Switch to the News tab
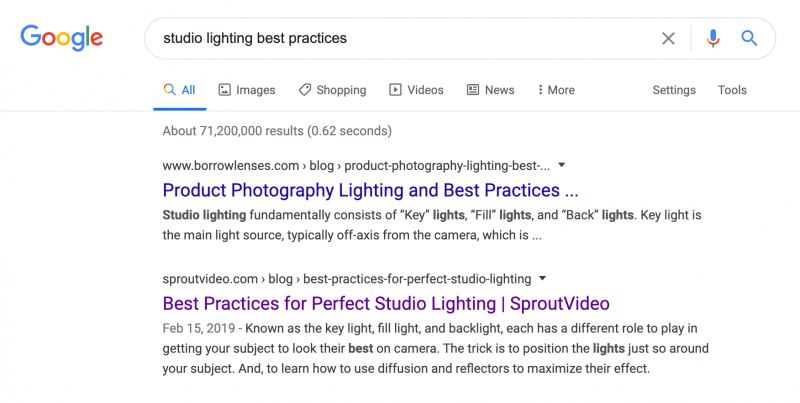 [x=491, y=90]
